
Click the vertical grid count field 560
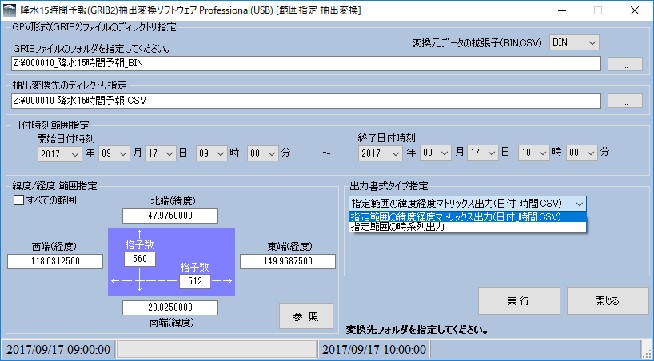(140, 259)
